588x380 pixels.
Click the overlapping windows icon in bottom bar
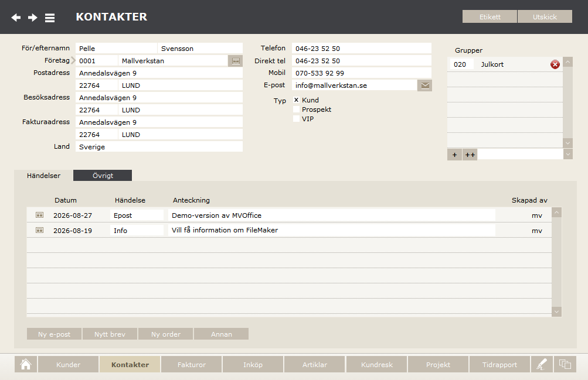point(565,364)
